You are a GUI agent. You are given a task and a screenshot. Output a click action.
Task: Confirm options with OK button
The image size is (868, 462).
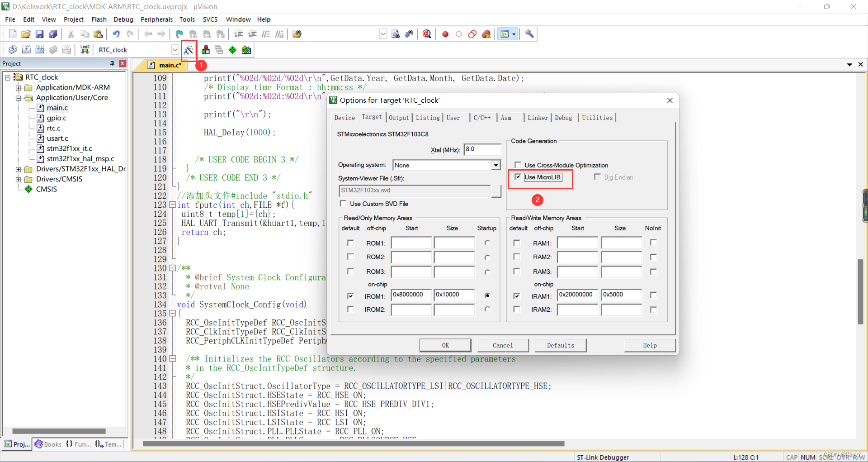tap(445, 345)
